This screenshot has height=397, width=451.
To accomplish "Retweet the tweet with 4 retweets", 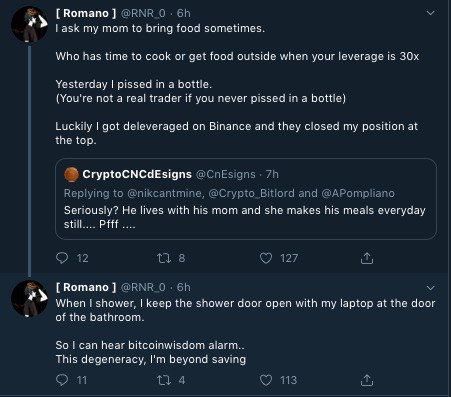I will tap(164, 380).
